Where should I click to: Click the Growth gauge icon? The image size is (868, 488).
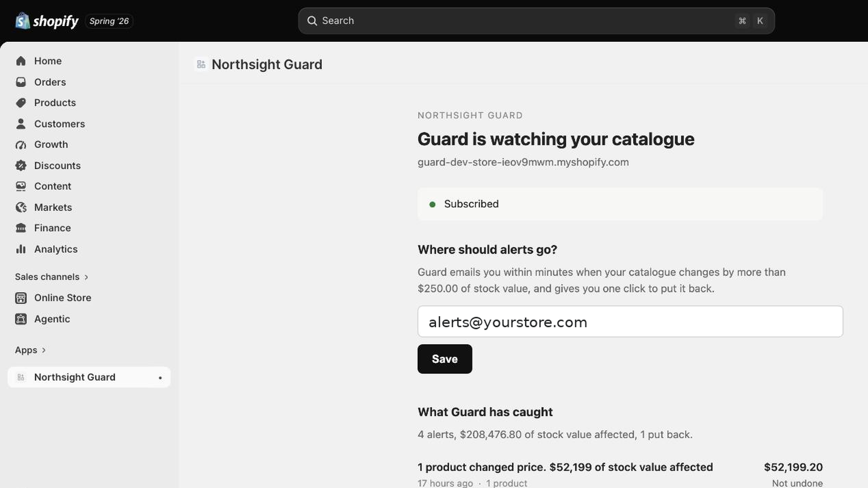click(21, 144)
